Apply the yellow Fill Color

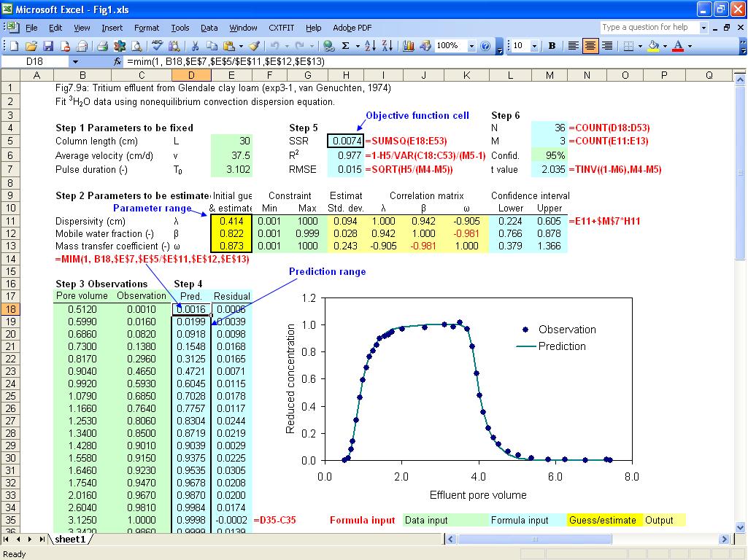point(653,46)
